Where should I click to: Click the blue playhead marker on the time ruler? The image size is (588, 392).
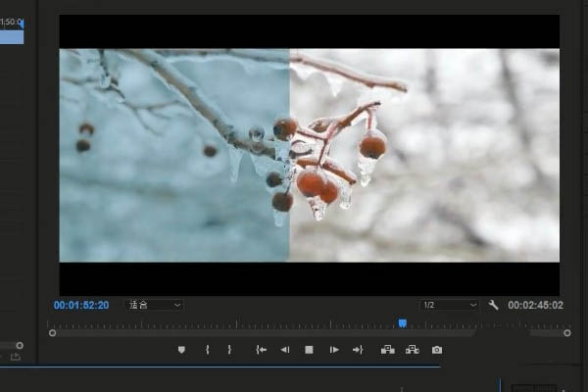(x=402, y=322)
